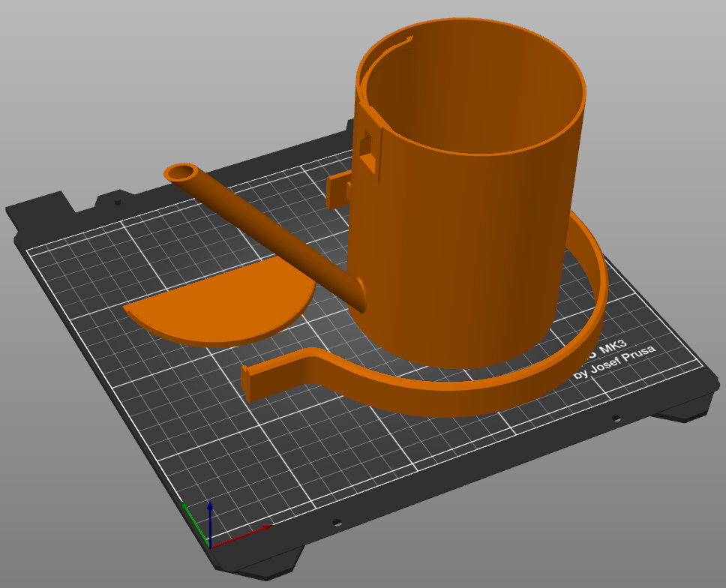Select the semicircular half-disc part
This screenshot has width=726, height=588.
tap(221, 307)
